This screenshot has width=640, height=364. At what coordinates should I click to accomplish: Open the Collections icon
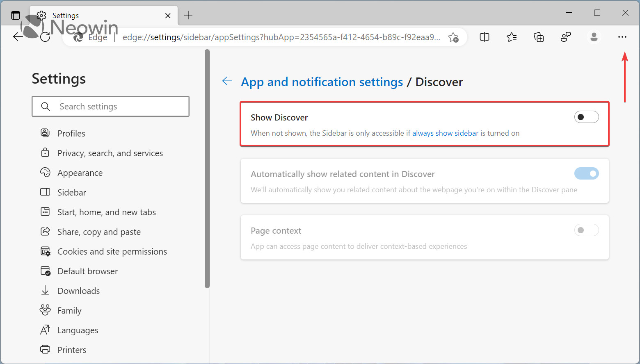pyautogui.click(x=539, y=37)
